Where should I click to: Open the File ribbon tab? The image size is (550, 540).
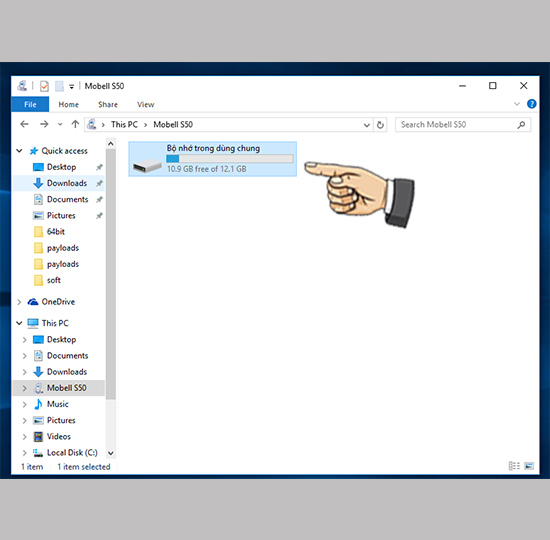(x=30, y=104)
